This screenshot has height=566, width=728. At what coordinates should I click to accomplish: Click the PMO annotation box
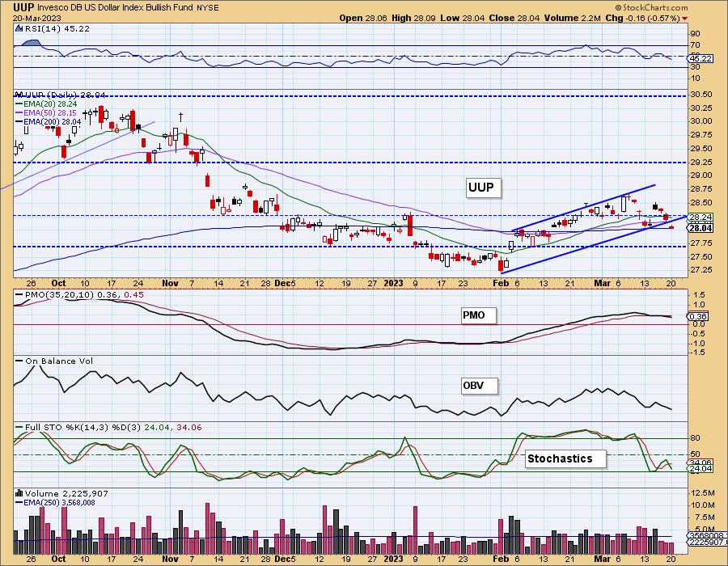(x=478, y=315)
